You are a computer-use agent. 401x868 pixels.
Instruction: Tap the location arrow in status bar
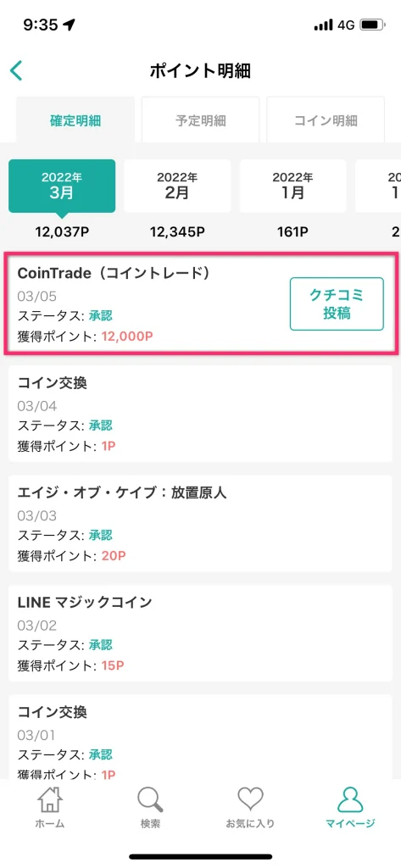pos(69,25)
